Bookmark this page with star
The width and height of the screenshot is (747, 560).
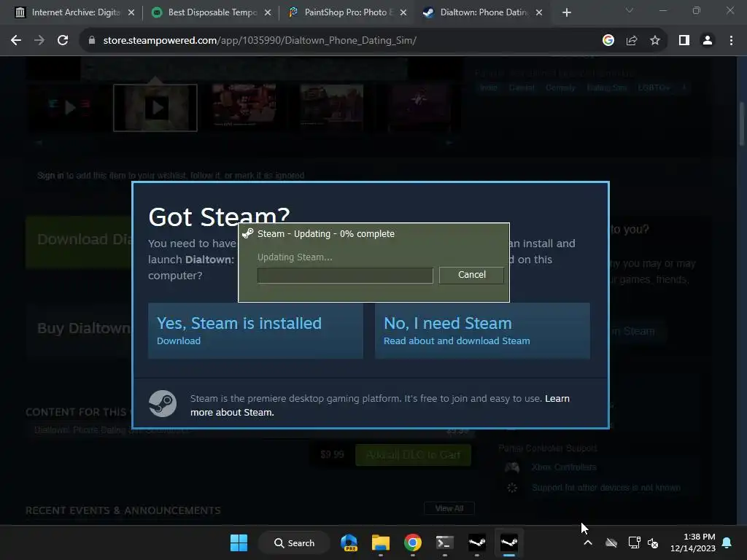coord(655,41)
